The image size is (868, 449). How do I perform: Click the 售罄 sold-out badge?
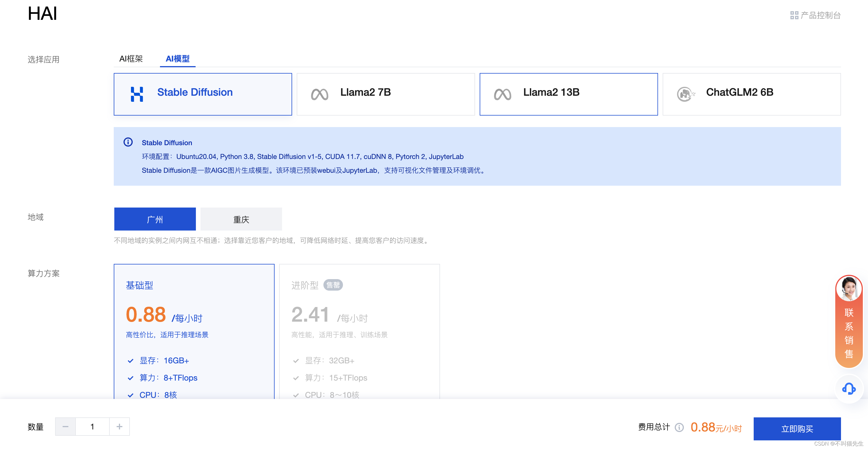tap(333, 285)
